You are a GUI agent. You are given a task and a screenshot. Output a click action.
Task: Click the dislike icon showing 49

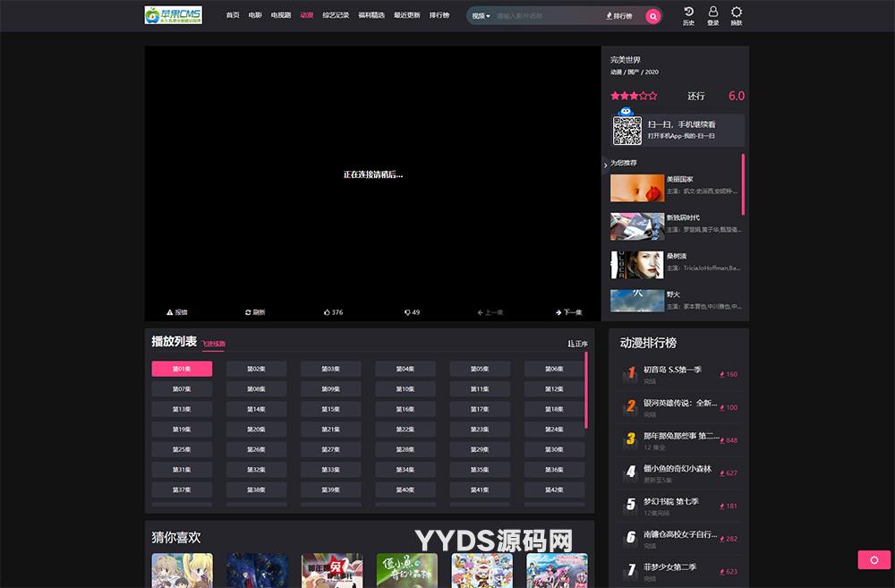[x=410, y=311]
